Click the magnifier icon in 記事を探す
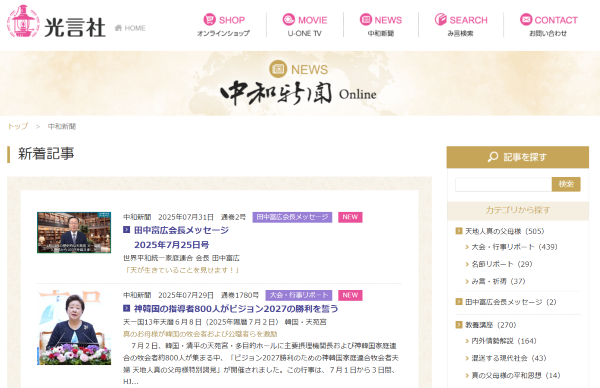 tap(493, 157)
